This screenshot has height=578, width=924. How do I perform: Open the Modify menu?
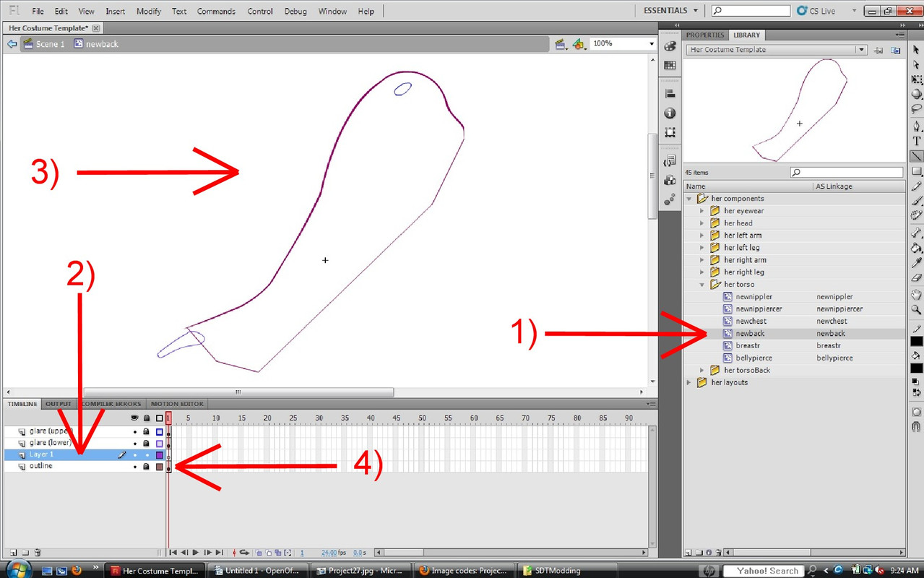point(149,12)
